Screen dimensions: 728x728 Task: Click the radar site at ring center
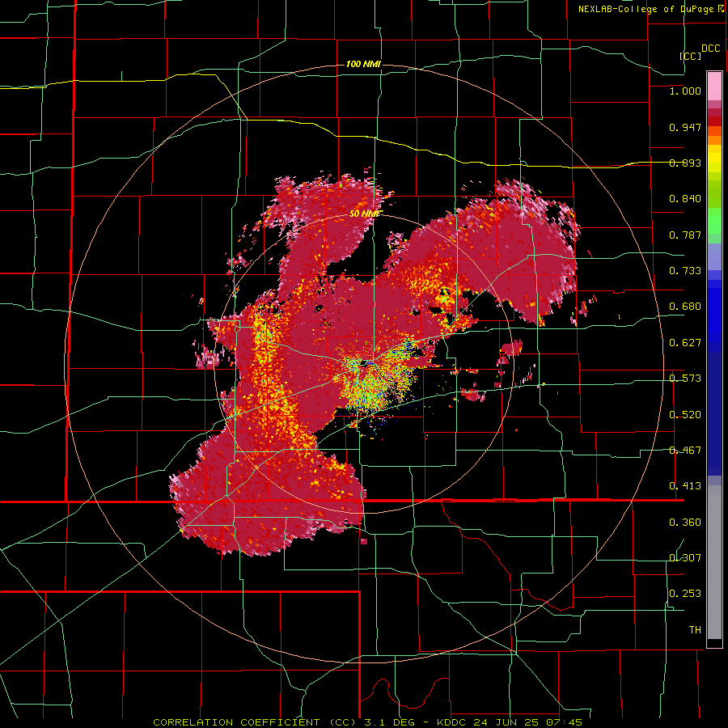(x=365, y=362)
